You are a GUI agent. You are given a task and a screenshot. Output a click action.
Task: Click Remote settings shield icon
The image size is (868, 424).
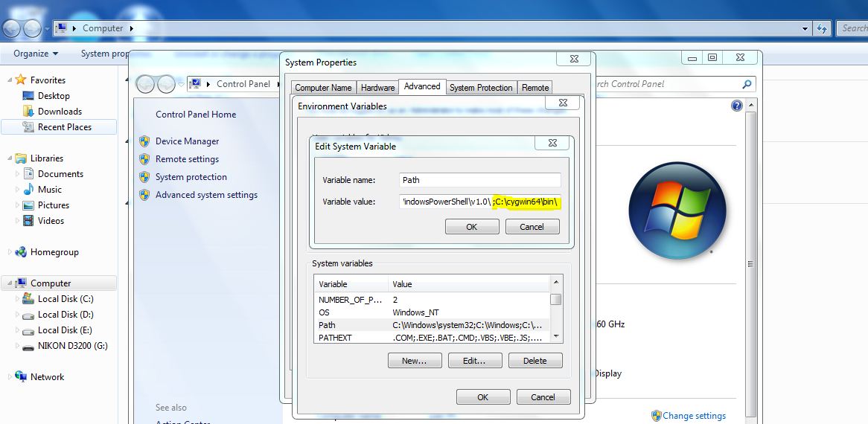tap(144, 159)
